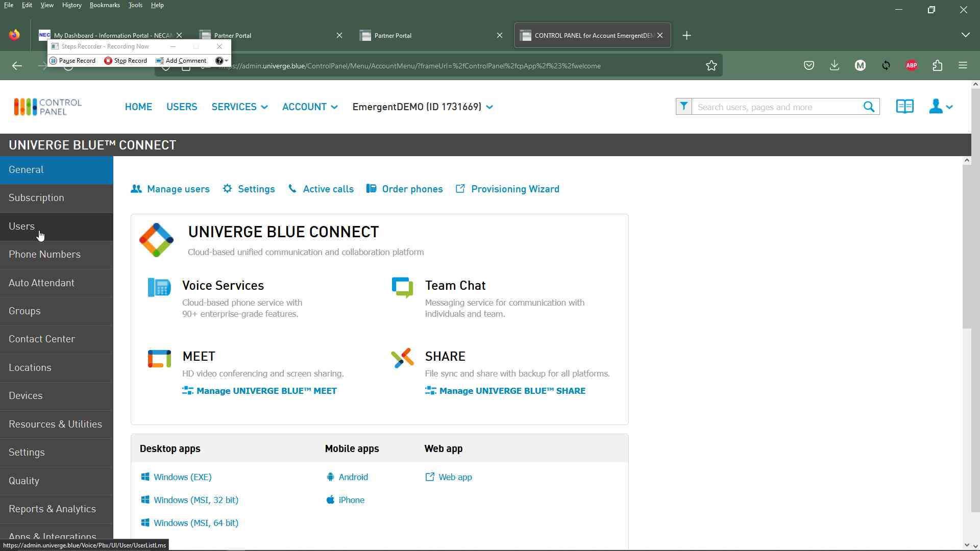Click the UNIVERGE BLUE CONNECT logo icon

[156, 239]
